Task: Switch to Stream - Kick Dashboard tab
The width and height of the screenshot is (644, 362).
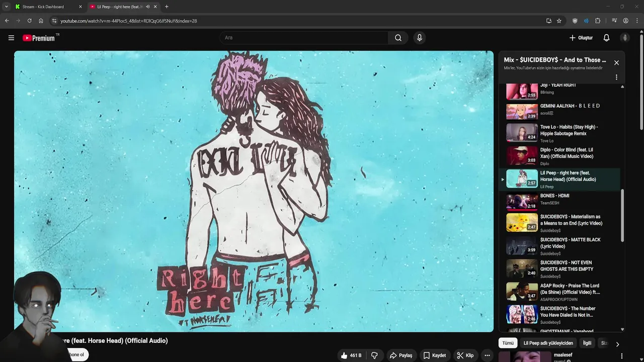Action: [x=48, y=7]
